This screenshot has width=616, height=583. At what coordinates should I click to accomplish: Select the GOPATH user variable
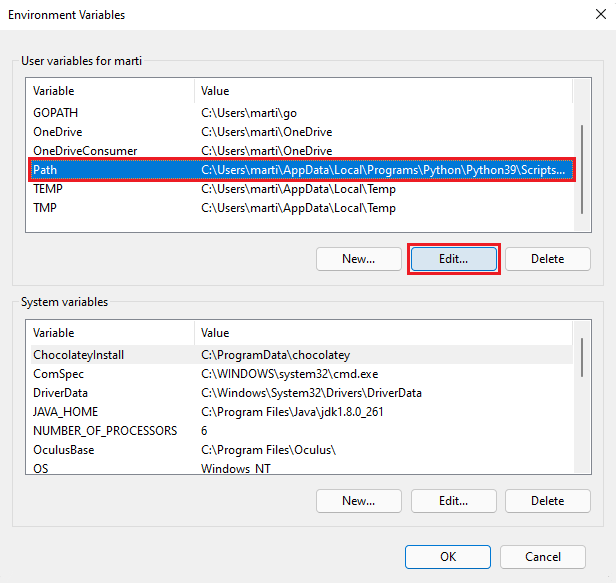pos(54,113)
